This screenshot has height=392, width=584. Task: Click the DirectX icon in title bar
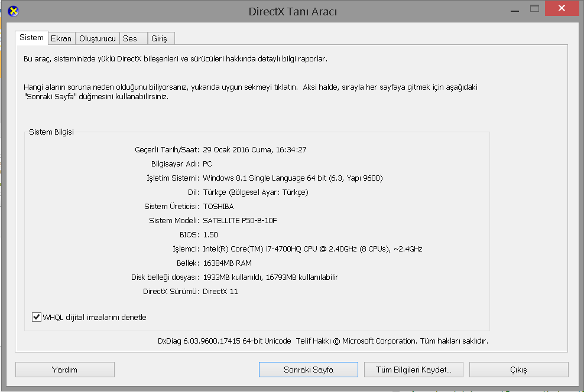13,11
